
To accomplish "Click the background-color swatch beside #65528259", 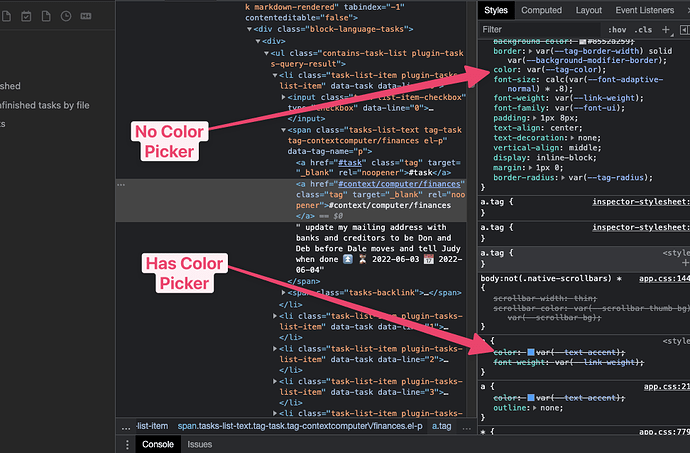I will pyautogui.click(x=583, y=41).
